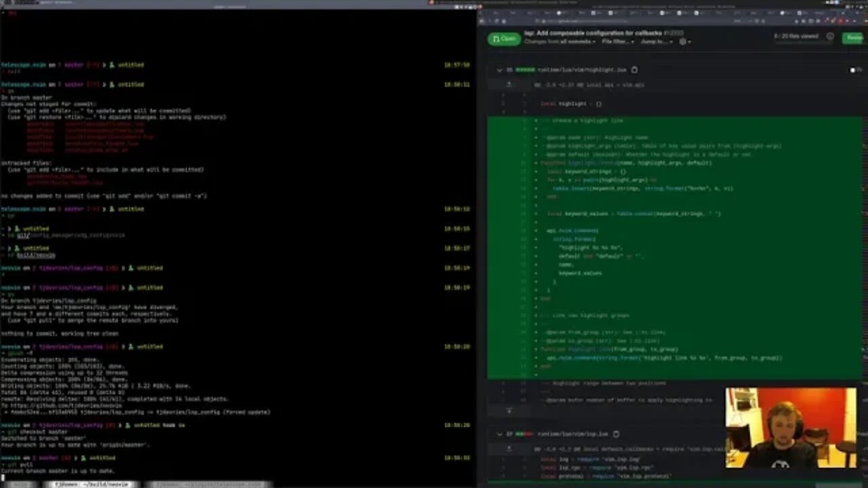The image size is (868, 488).
Task: Click 'nothing to commit, working tree clean' line
Action: (60, 333)
